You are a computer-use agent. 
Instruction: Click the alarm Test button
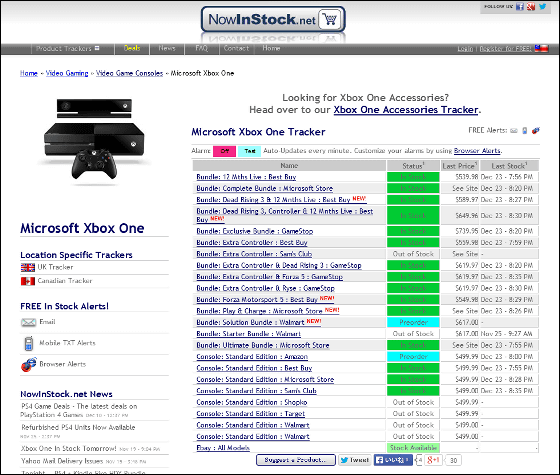tap(249, 151)
